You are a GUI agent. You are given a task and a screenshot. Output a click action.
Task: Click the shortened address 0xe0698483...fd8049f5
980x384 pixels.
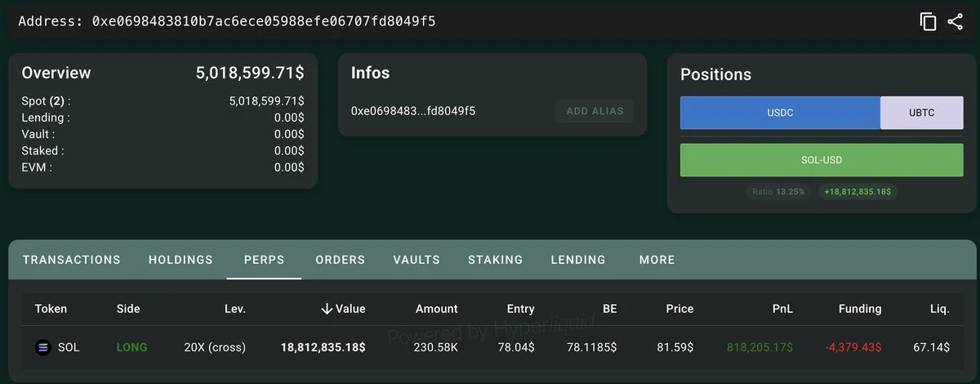(413, 110)
